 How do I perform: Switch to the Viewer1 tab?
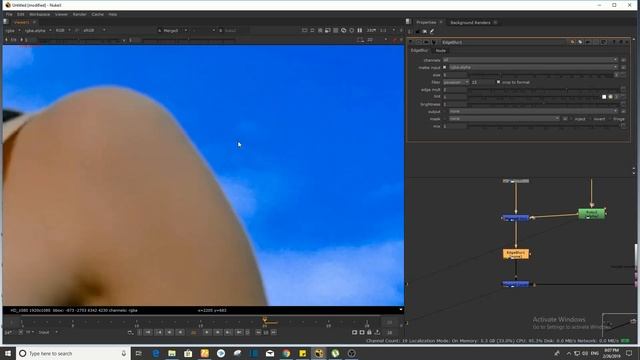point(21,22)
